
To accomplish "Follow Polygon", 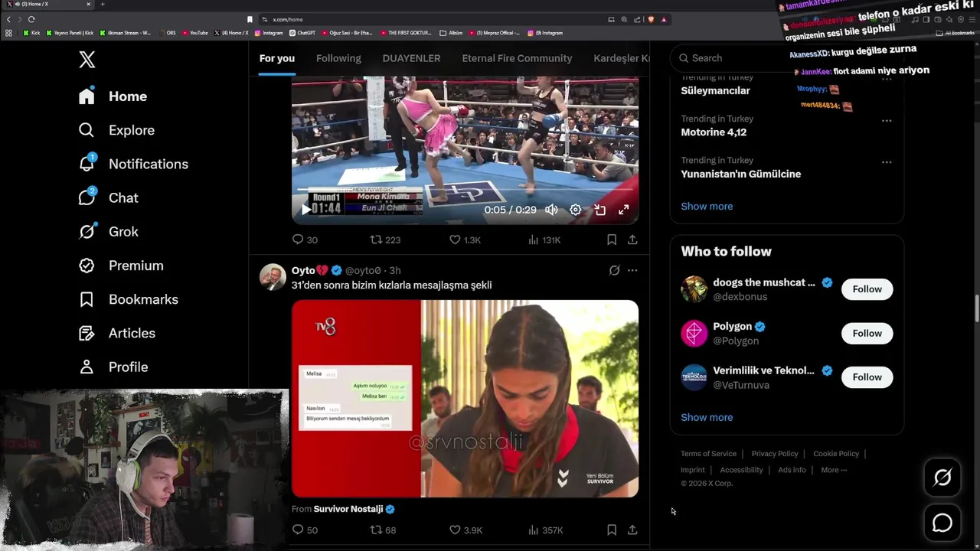I will (867, 333).
